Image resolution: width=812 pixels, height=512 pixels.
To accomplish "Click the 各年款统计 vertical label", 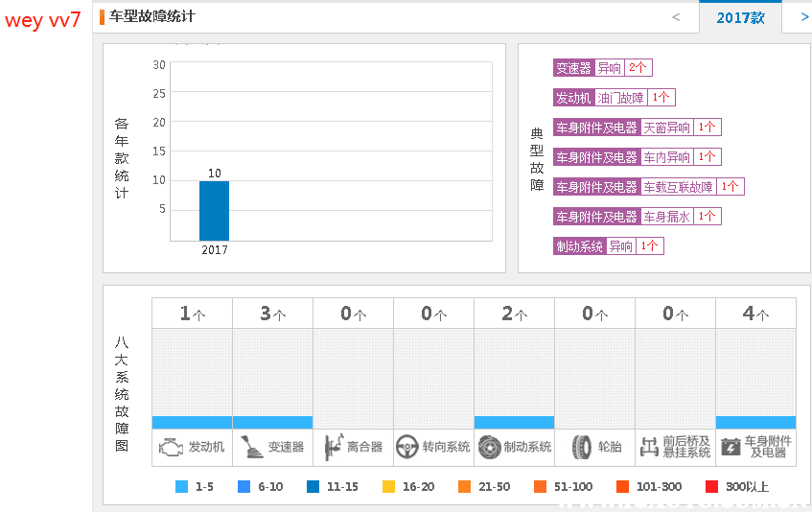I will [122, 158].
